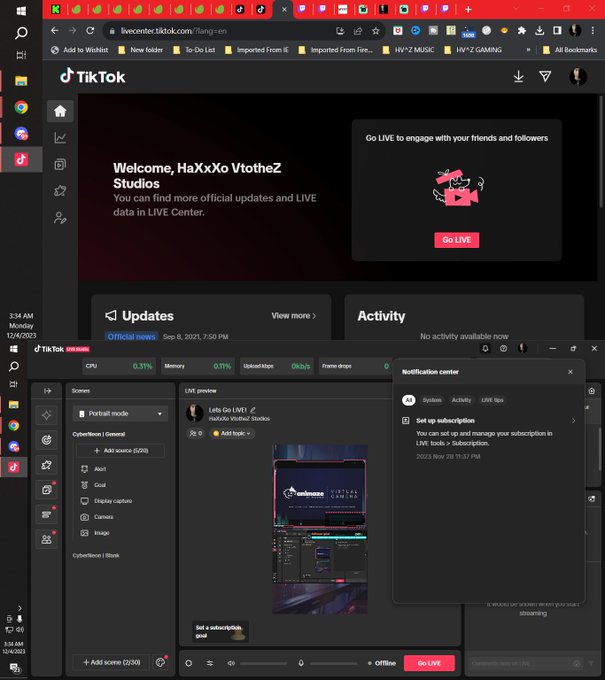605x680 pixels.
Task: Open the theme palette icon beside Add scene
Action: coord(160,662)
